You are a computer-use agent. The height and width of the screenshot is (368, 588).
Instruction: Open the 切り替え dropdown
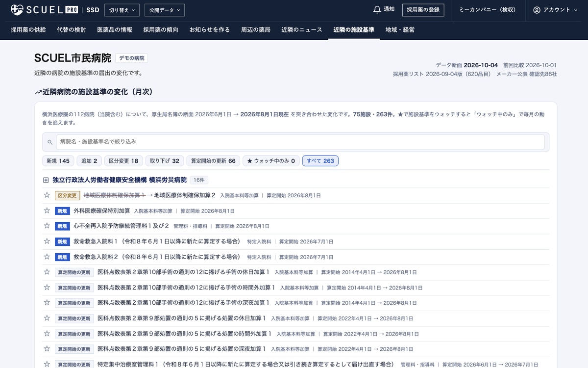122,10
